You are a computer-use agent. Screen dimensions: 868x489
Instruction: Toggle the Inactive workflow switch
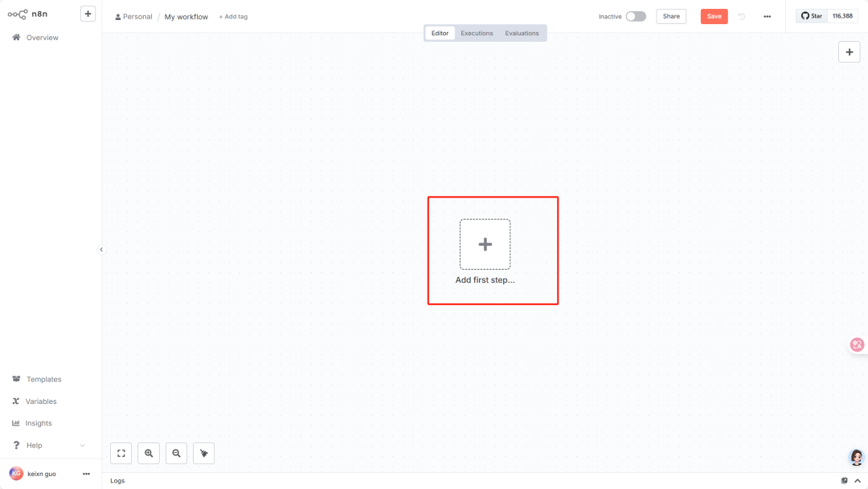pyautogui.click(x=636, y=17)
